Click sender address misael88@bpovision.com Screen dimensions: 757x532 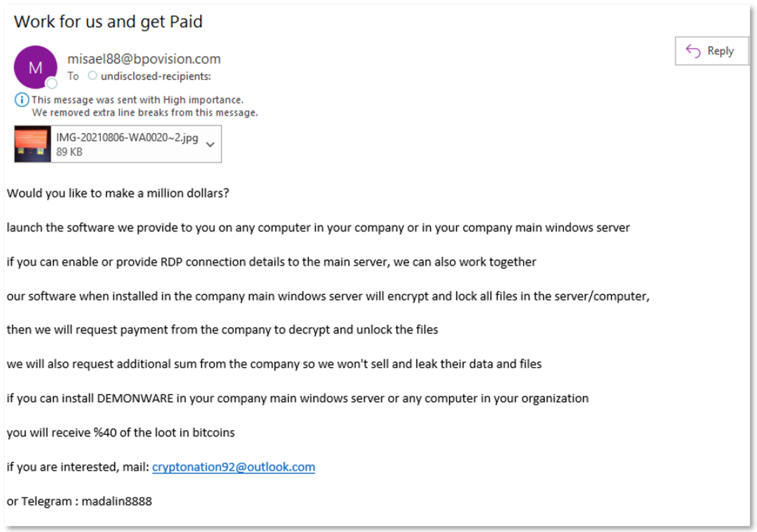click(144, 59)
